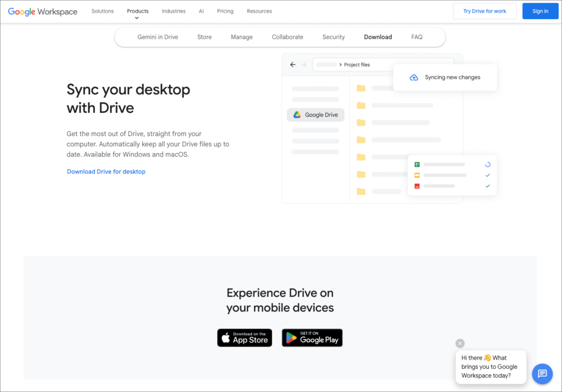Click the 'Hi there' chat greeting message

pyautogui.click(x=491, y=367)
